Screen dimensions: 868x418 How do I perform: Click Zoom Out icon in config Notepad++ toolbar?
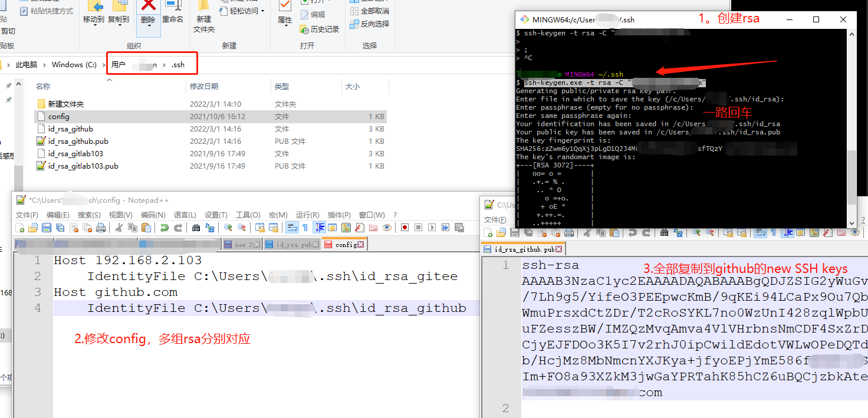pos(241,228)
